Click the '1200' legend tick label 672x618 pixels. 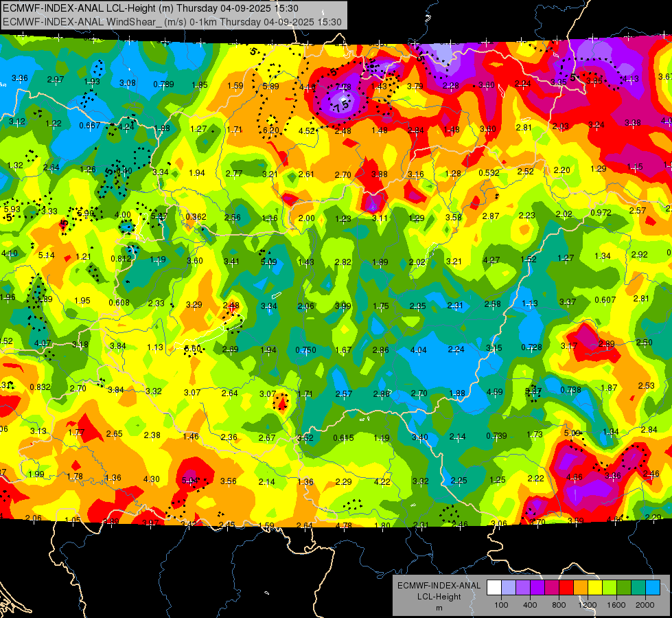click(x=588, y=605)
